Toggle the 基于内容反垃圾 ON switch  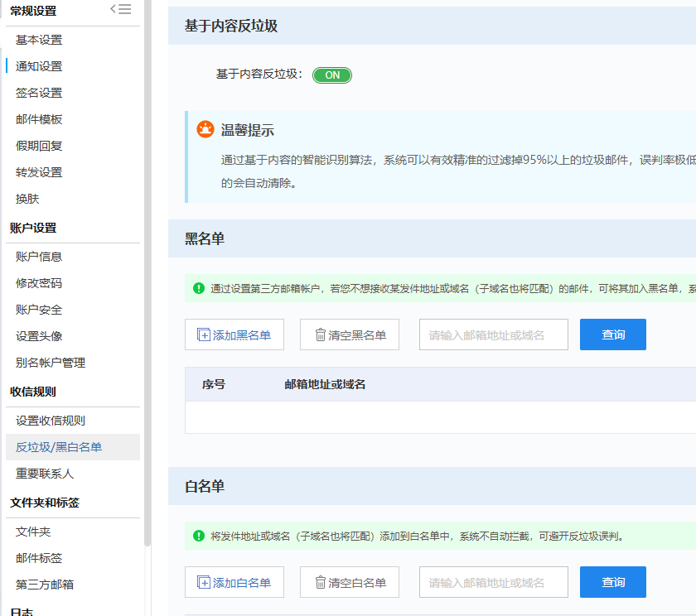coord(332,75)
